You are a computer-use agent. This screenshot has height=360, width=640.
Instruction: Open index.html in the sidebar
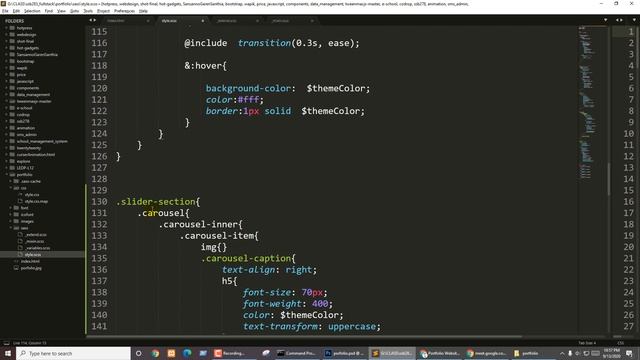[x=30, y=261]
